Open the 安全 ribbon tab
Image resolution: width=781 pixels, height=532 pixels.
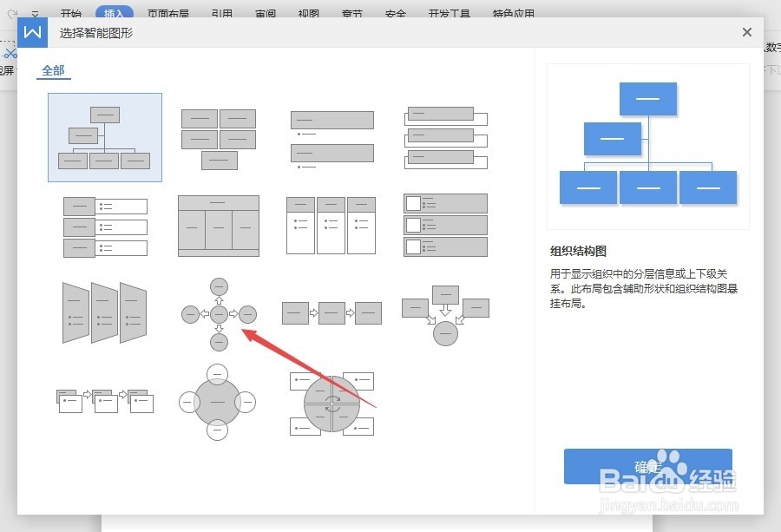[x=396, y=13]
